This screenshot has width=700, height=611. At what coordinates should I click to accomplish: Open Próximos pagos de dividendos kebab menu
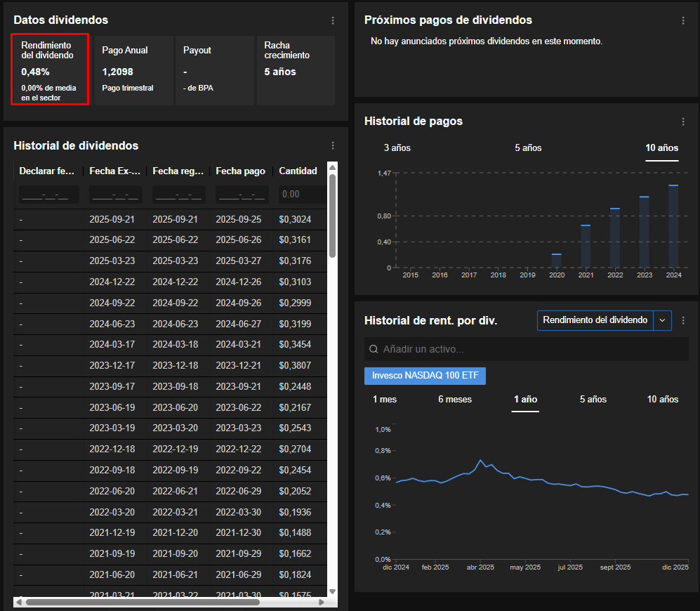point(683,21)
